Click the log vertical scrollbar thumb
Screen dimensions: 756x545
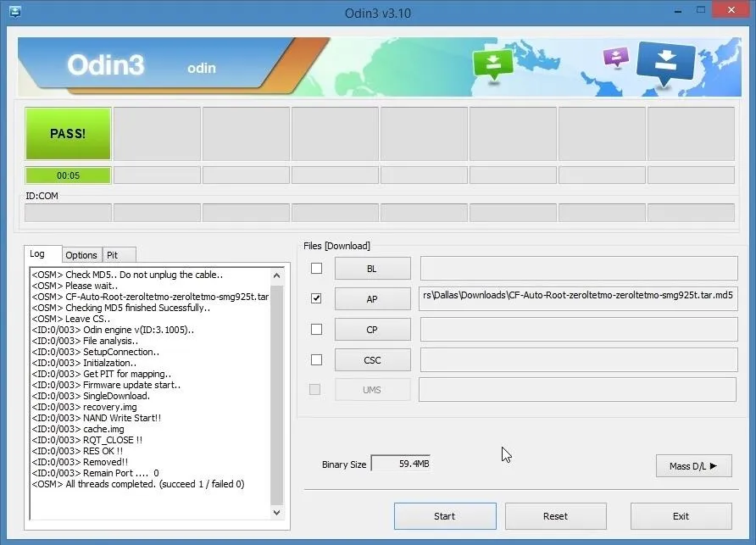point(277,394)
